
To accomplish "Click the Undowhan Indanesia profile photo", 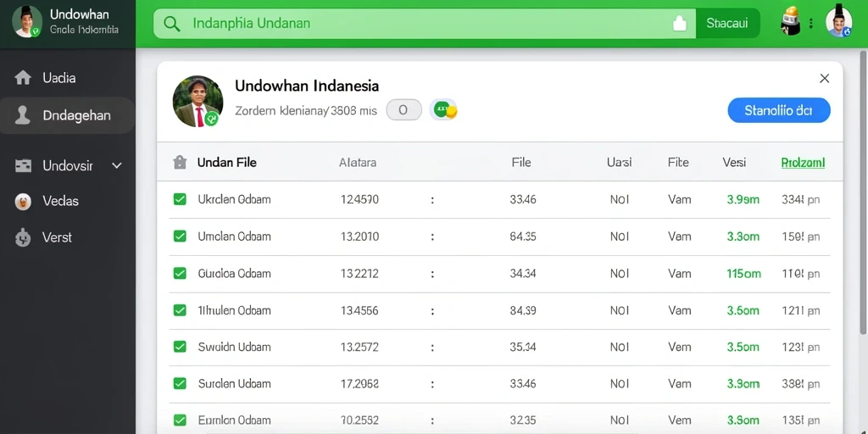I will pyautogui.click(x=198, y=102).
